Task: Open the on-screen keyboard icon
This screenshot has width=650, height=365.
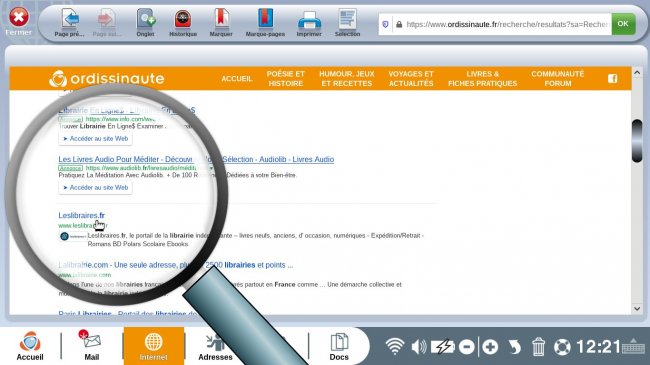Action: point(633,346)
